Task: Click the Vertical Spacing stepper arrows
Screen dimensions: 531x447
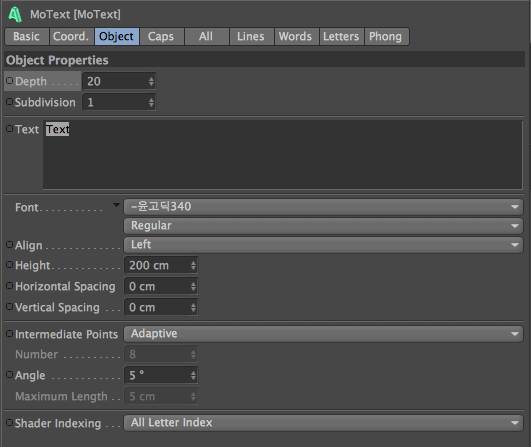Action: point(193,307)
